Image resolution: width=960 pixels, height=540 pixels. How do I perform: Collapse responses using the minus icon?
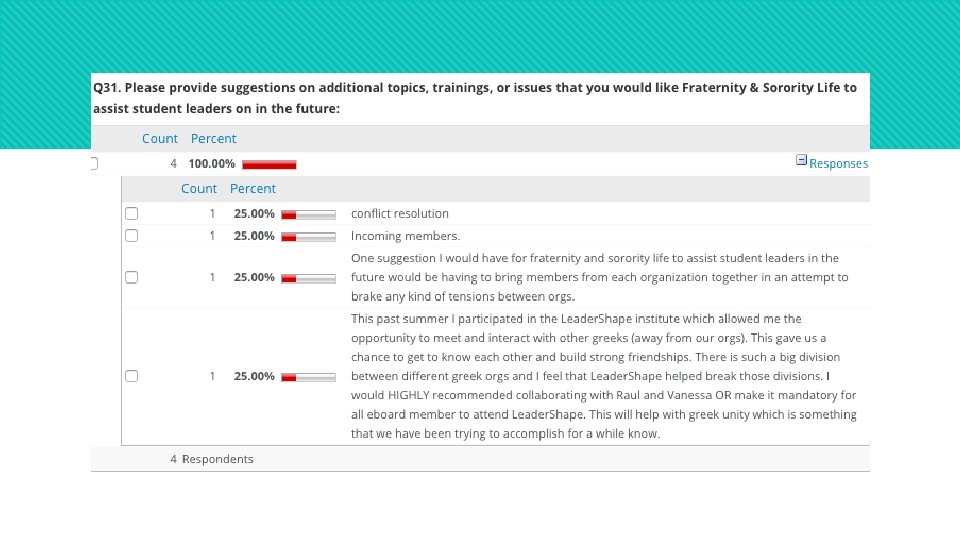point(801,160)
